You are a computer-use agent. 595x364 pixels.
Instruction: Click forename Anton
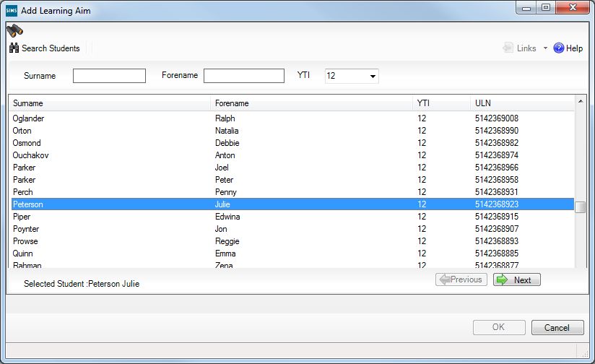tap(225, 155)
